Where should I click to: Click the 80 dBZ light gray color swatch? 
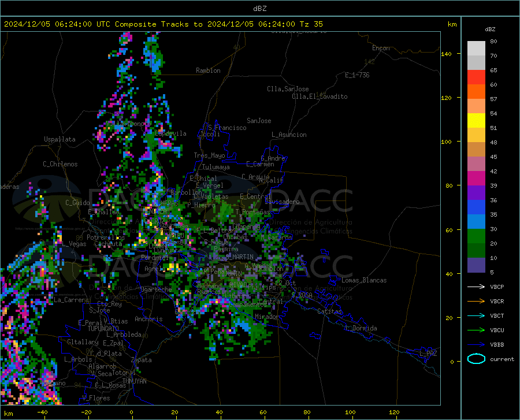click(476, 49)
